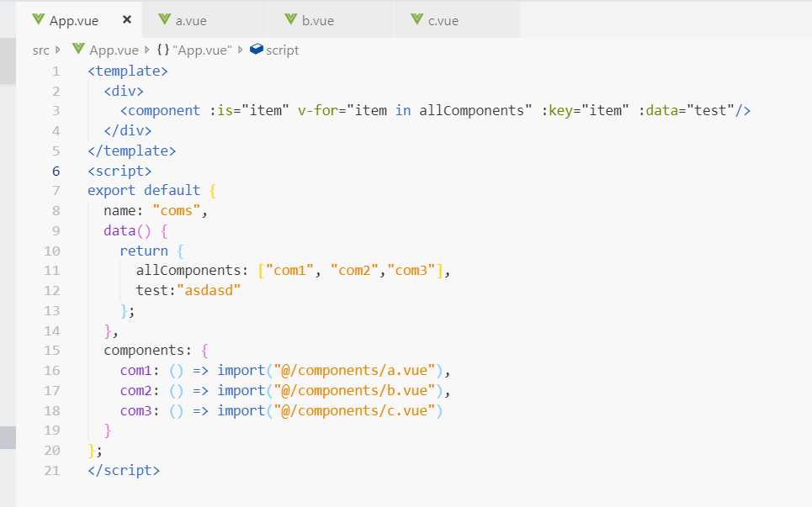Screen dimensions: 812x507
Task: Click the closing </div> tag
Action: click(x=128, y=131)
